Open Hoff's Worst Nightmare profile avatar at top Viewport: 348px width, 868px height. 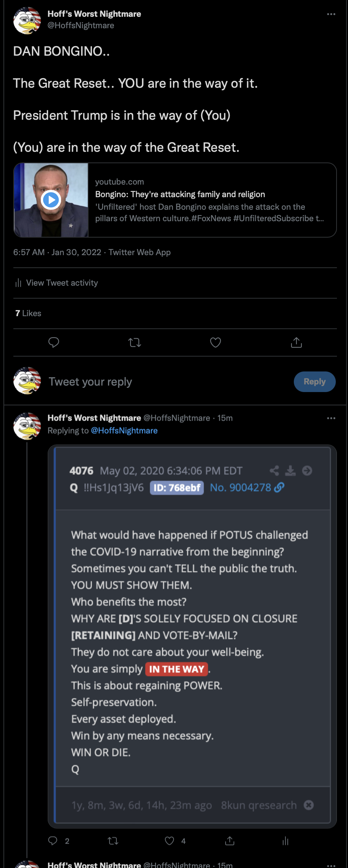pyautogui.click(x=27, y=20)
